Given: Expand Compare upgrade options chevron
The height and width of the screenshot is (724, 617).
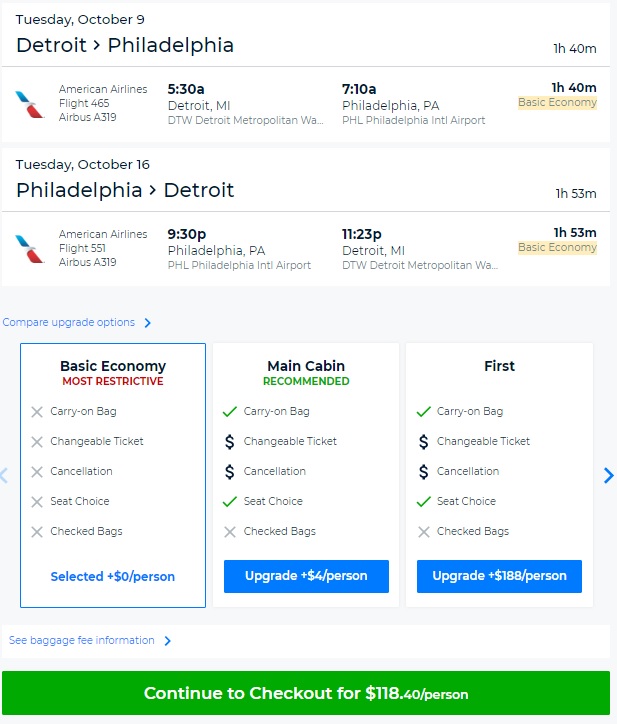Looking at the screenshot, I should [x=148, y=323].
